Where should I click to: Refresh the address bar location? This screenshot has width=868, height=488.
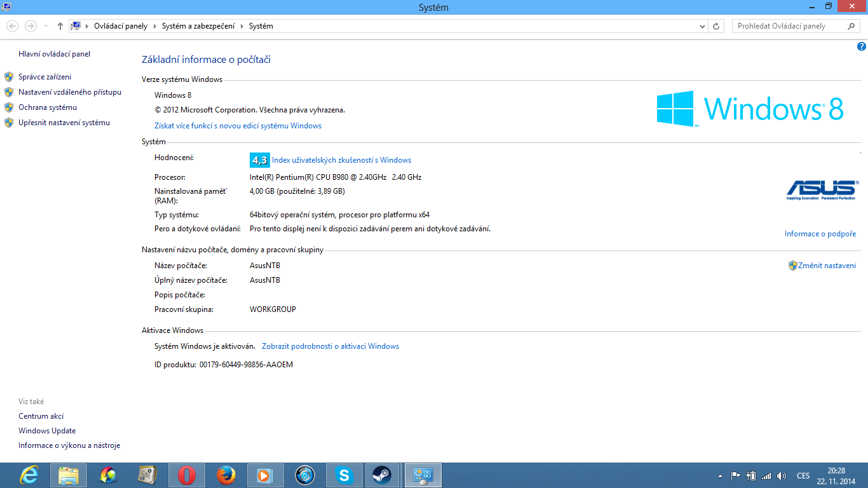(717, 26)
